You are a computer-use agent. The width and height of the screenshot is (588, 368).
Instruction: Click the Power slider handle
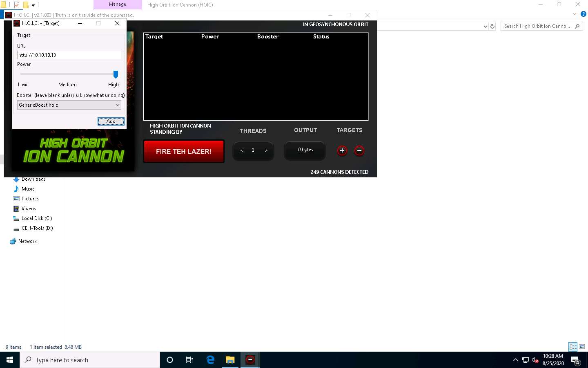point(116,74)
